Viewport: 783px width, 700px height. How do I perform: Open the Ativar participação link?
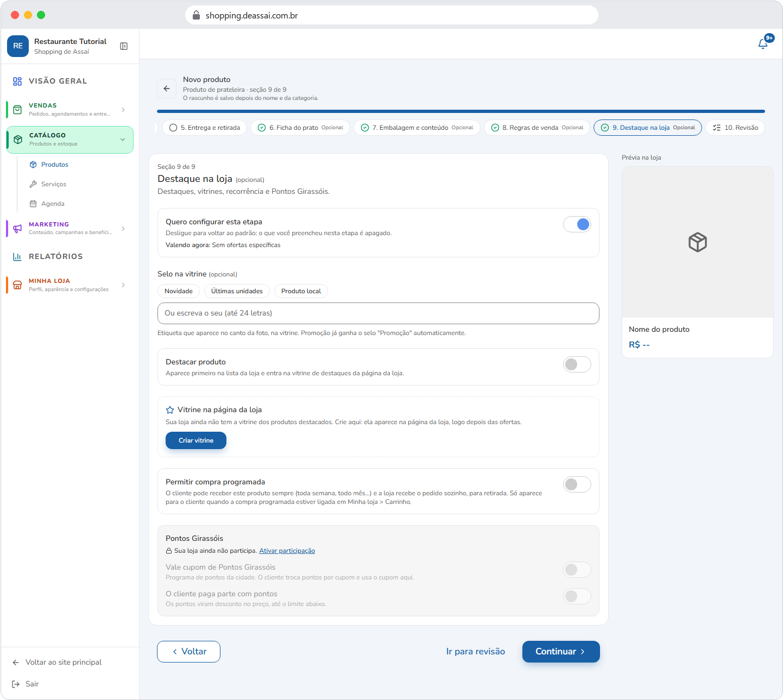pos(287,551)
